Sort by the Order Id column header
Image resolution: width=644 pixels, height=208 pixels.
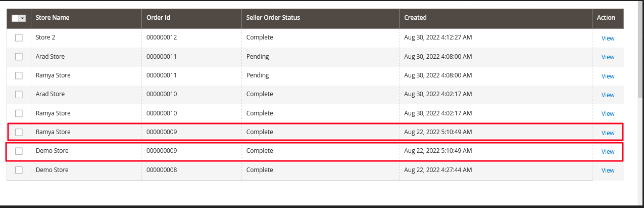192,18
